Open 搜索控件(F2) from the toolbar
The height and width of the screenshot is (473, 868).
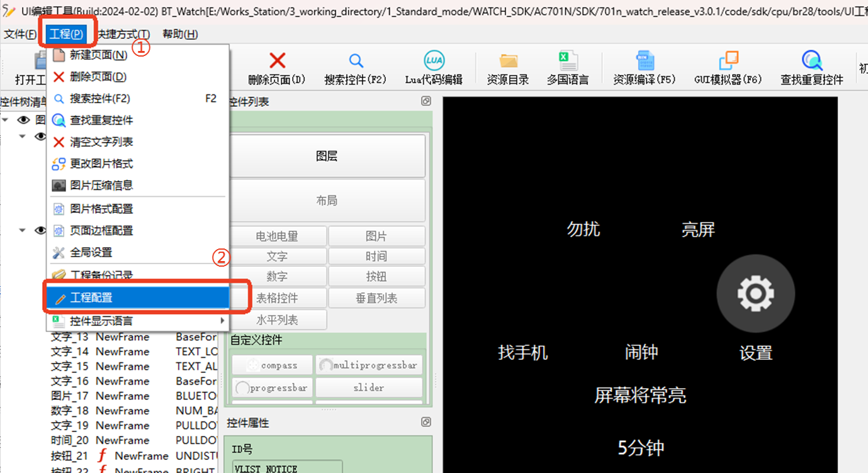click(356, 60)
